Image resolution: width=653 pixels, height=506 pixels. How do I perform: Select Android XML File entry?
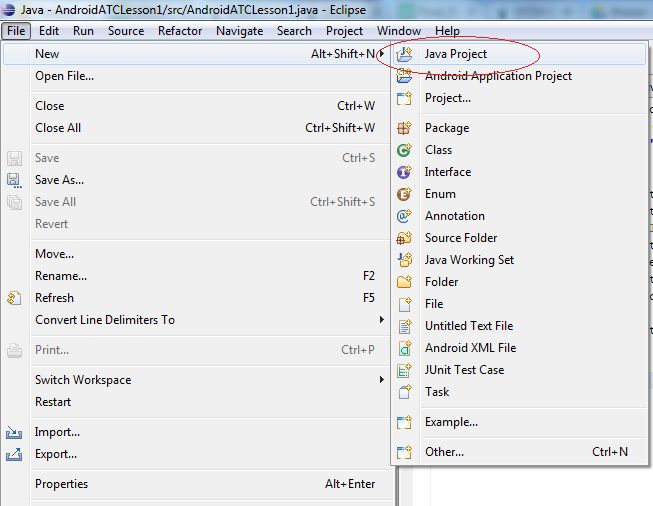click(x=519, y=348)
